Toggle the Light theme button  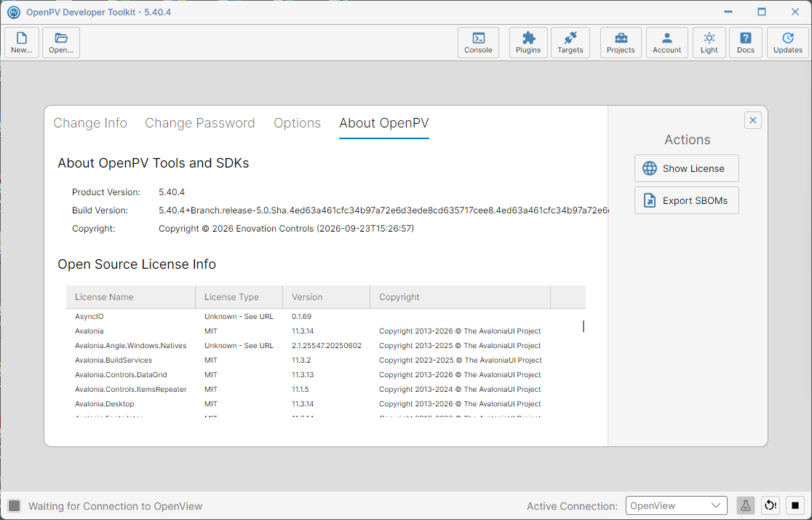pyautogui.click(x=709, y=42)
